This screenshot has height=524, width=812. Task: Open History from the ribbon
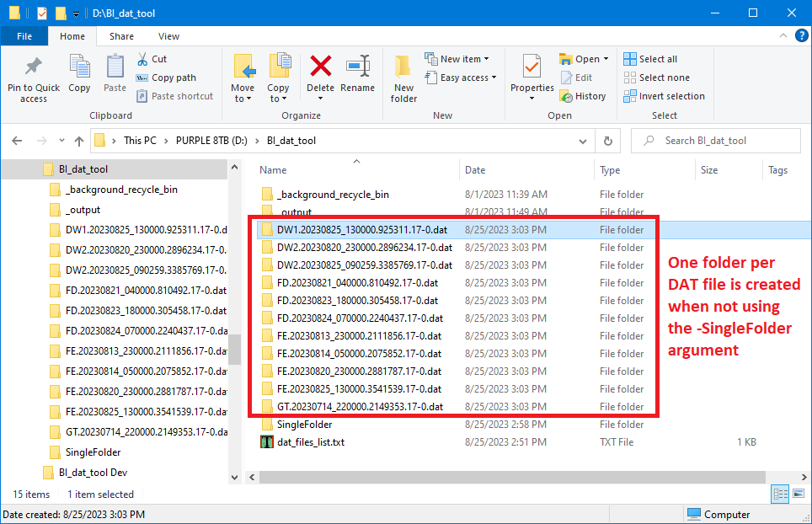coord(583,96)
